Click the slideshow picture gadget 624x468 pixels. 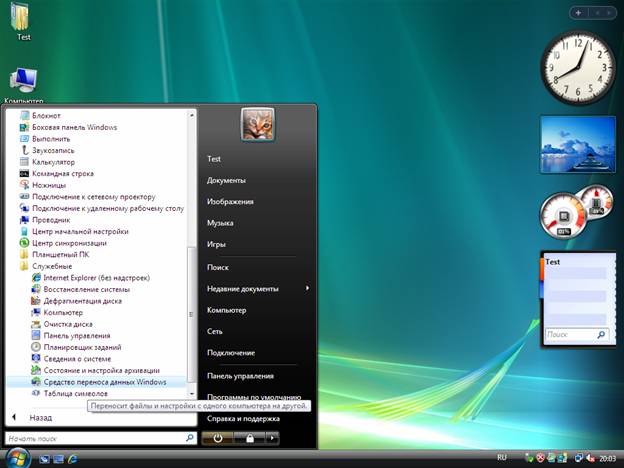[577, 144]
